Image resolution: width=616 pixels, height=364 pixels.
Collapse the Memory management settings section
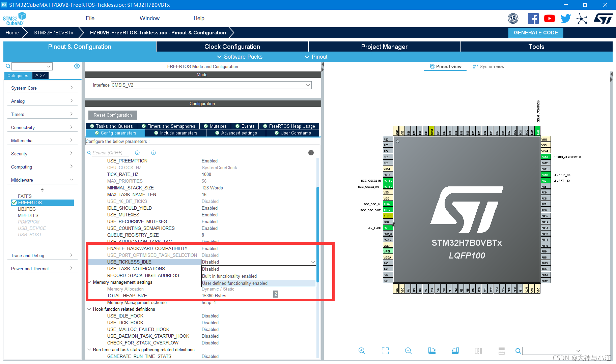[x=89, y=282]
